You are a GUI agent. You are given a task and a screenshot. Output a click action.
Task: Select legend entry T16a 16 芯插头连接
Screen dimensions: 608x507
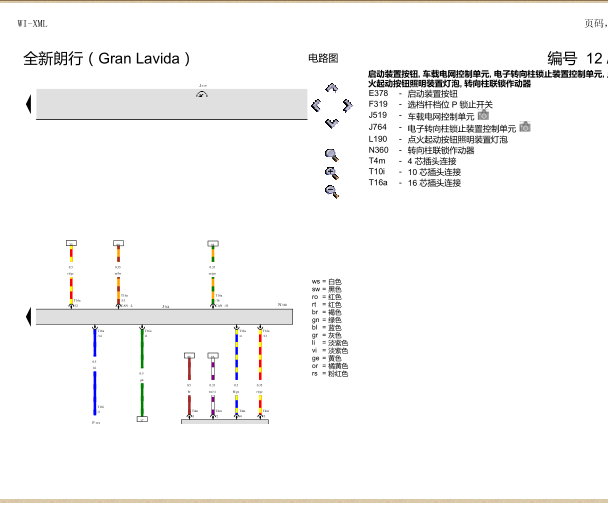[415, 183]
